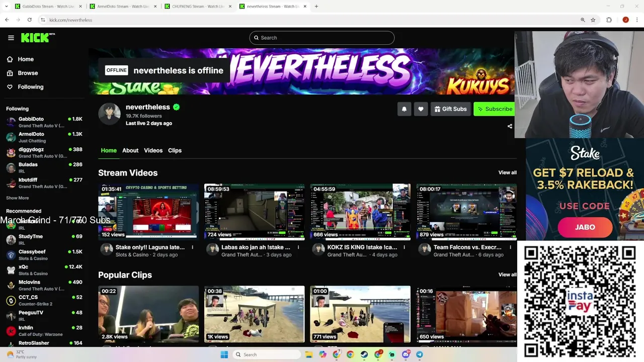The width and height of the screenshot is (644, 362).
Task: Play the 01:35:41 Stake only stream video
Action: point(148,212)
